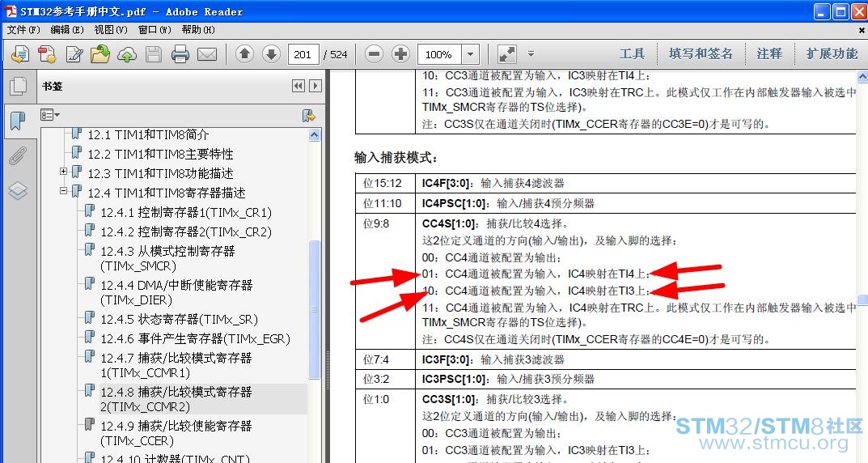Viewport: 868px width, 463px height.
Task: Collapse the bookmarks pane with double arrow
Action: (299, 86)
